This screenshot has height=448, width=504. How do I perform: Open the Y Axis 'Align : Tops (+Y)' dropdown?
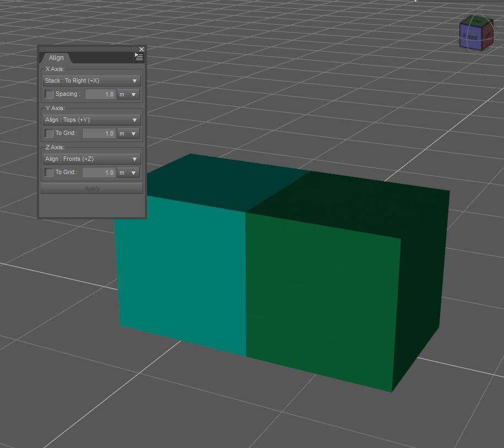tap(91, 120)
